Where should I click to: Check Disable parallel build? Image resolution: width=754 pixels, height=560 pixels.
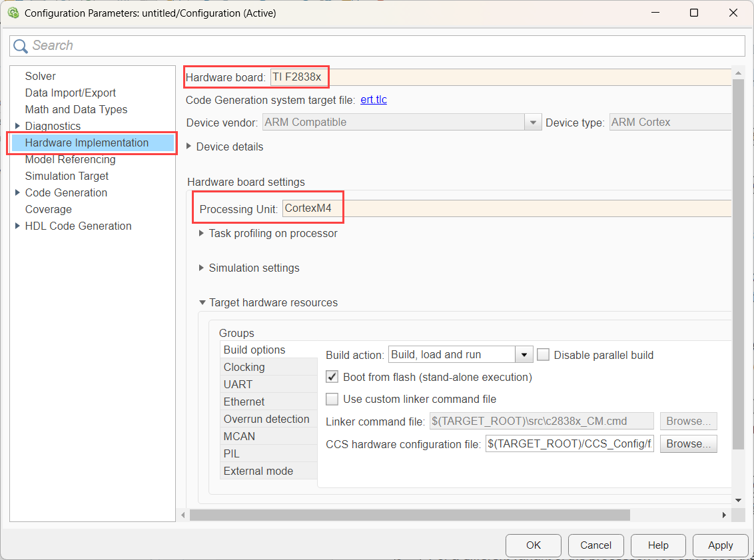click(544, 354)
